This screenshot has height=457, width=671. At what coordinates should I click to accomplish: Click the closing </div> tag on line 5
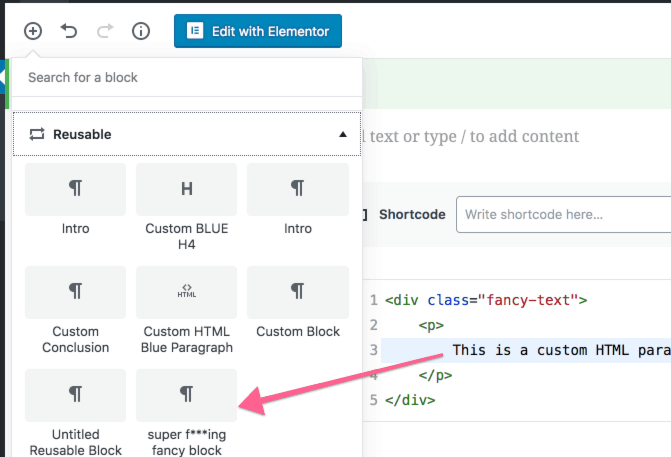[410, 400]
